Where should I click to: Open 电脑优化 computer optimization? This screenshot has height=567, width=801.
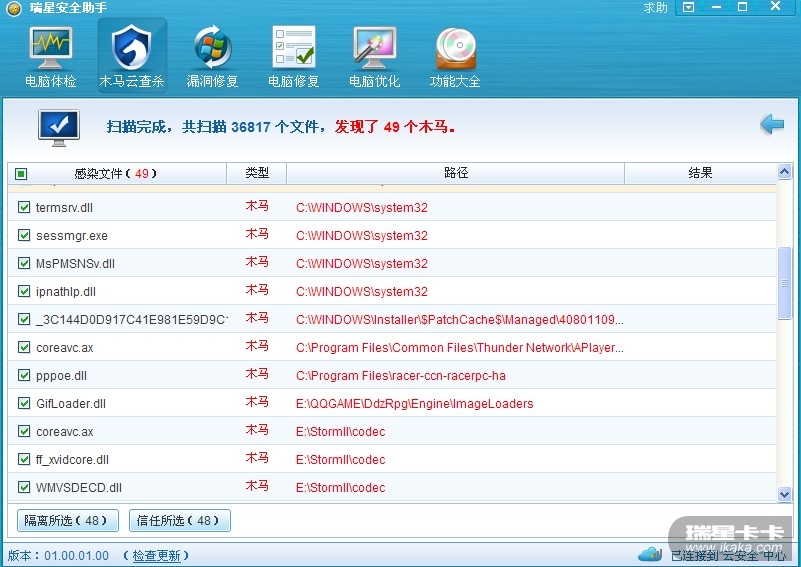(374, 57)
